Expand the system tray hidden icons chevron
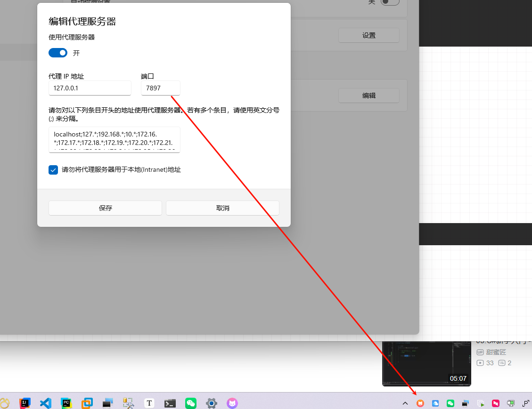This screenshot has width=532, height=409. coord(405,403)
